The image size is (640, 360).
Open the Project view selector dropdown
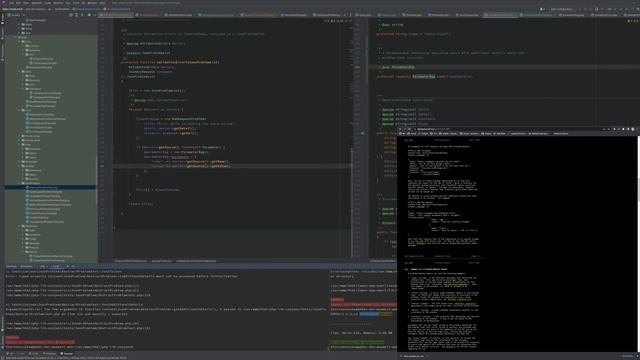16,15
